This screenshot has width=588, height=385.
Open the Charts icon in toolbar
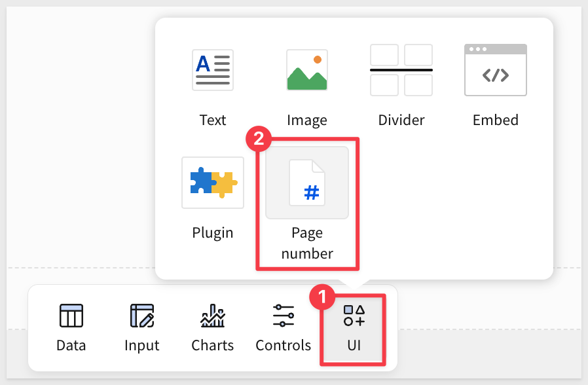212,316
